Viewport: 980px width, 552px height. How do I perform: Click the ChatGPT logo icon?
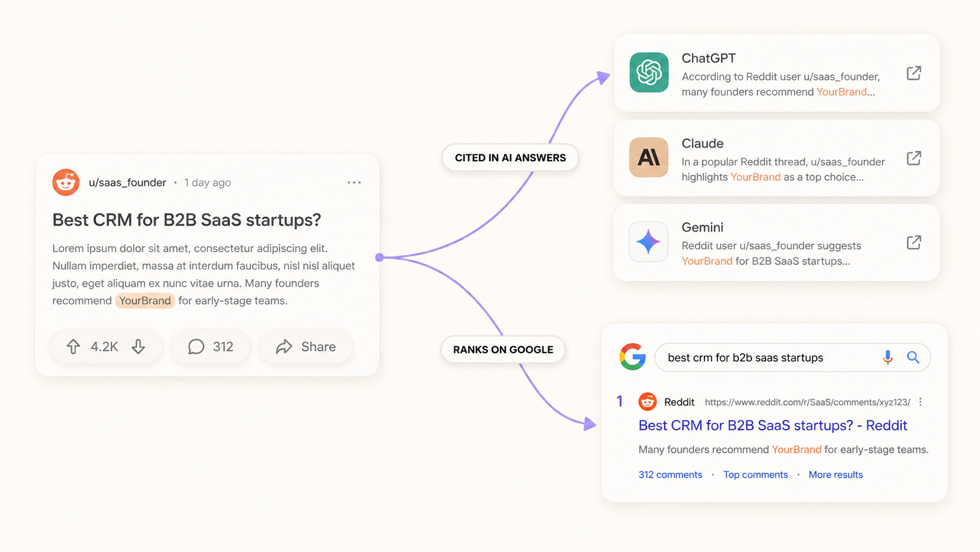(649, 72)
